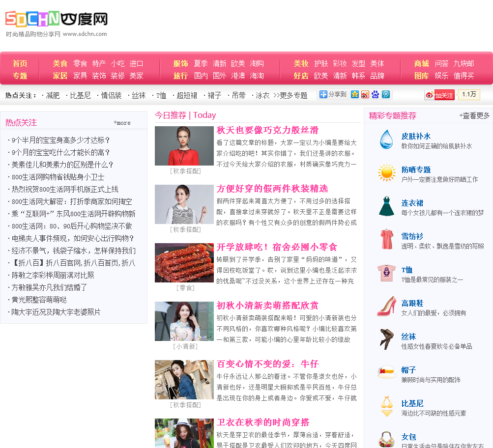Open 美食 category in navigation

(x=60, y=63)
